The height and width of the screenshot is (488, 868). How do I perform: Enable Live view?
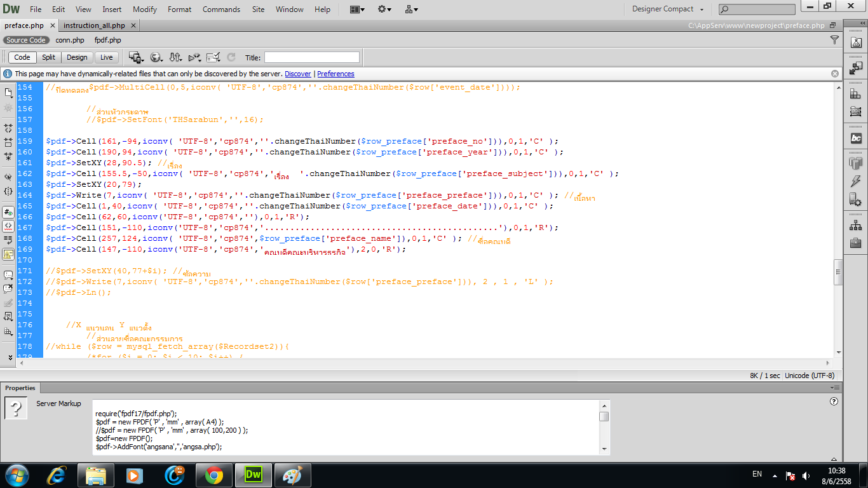pos(107,57)
